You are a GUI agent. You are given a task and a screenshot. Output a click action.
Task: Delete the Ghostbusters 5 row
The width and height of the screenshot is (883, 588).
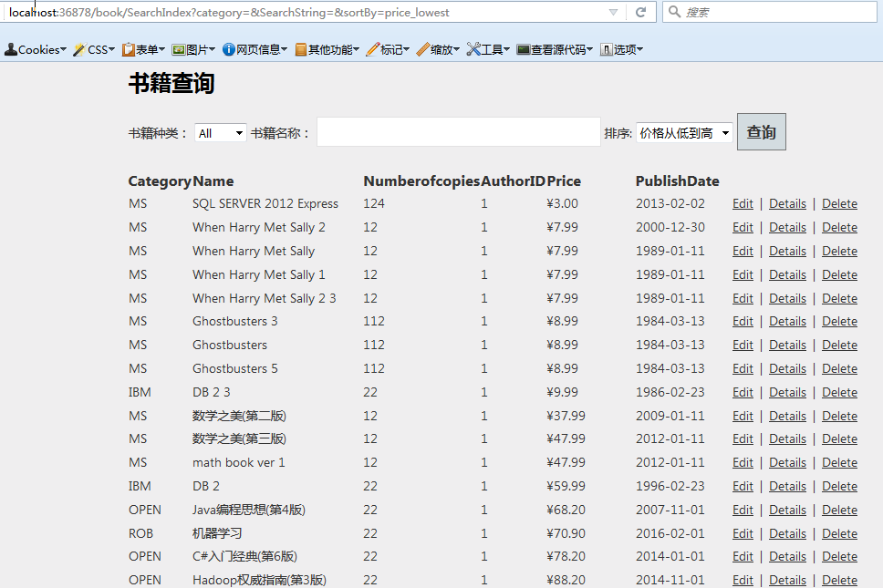839,368
